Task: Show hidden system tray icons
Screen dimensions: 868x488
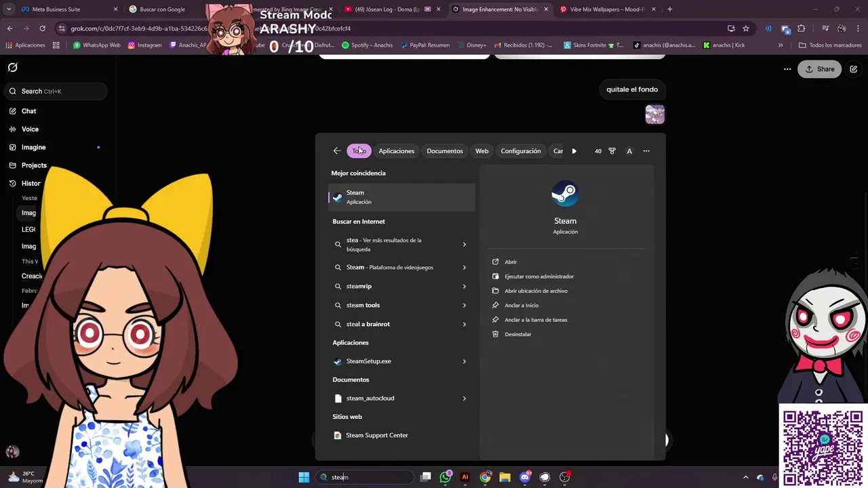Action: pos(746,477)
